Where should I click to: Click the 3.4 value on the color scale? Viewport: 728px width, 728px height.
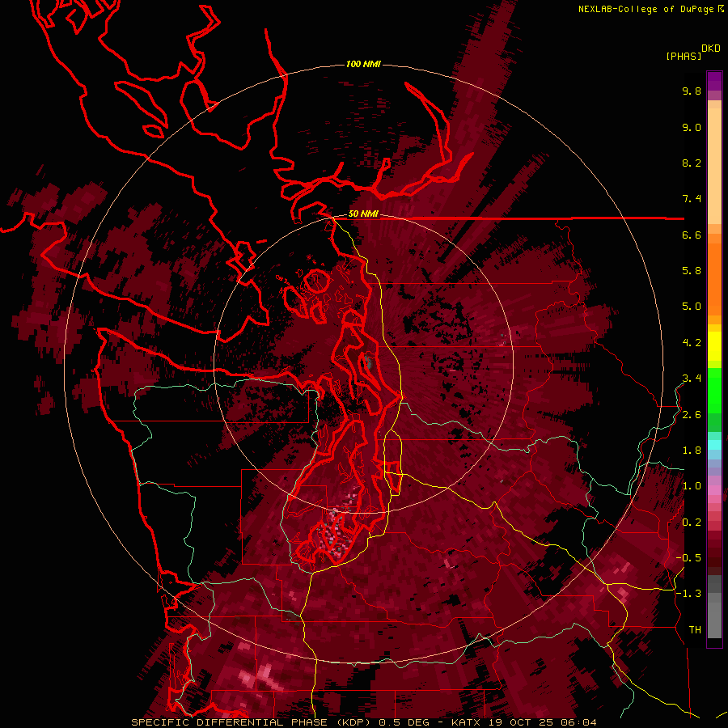tap(692, 379)
